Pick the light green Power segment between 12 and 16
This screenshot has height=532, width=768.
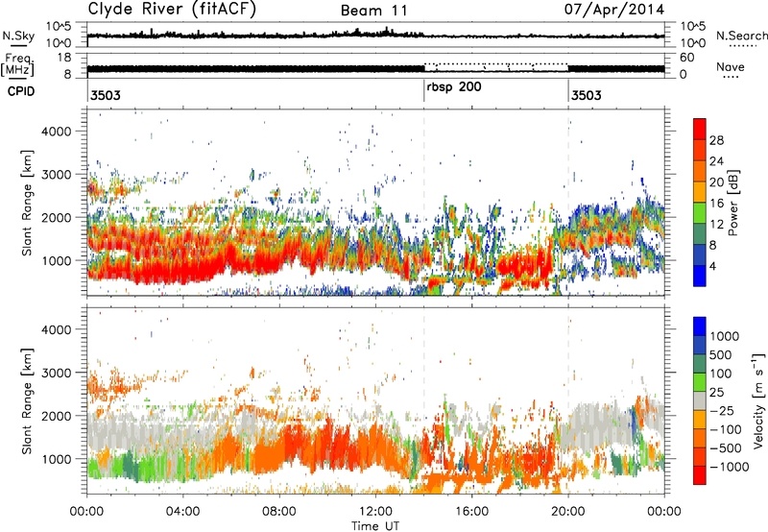pos(700,213)
